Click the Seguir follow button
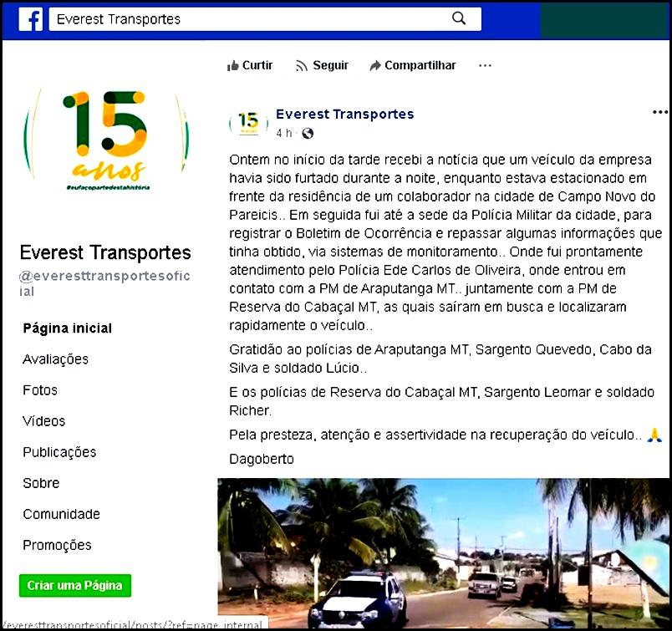 [322, 65]
